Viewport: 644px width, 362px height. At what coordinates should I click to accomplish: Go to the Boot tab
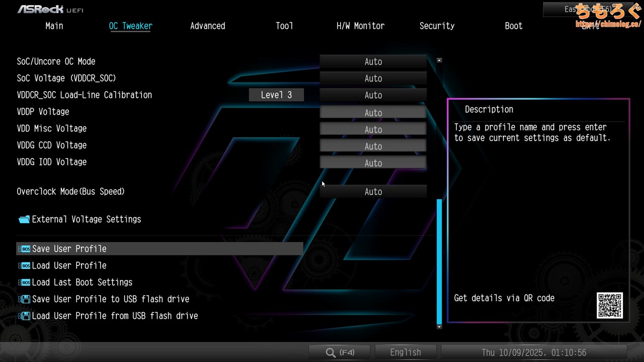513,26
